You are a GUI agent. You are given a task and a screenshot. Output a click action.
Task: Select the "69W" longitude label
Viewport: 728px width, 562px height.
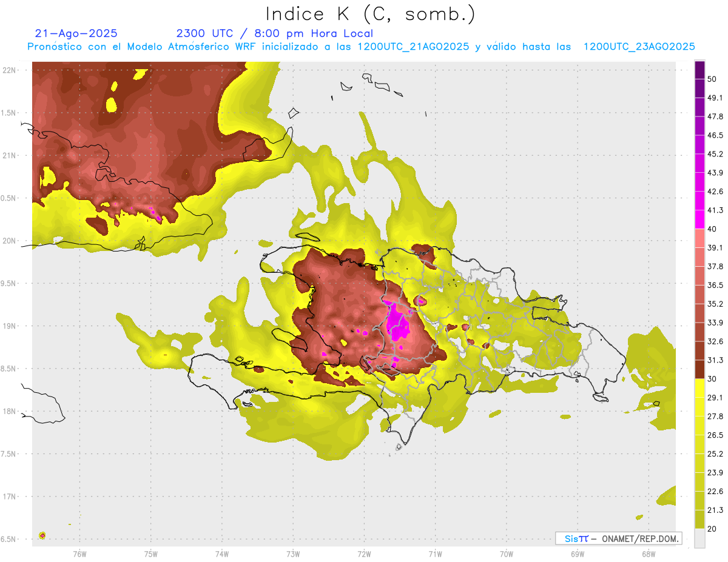[578, 554]
